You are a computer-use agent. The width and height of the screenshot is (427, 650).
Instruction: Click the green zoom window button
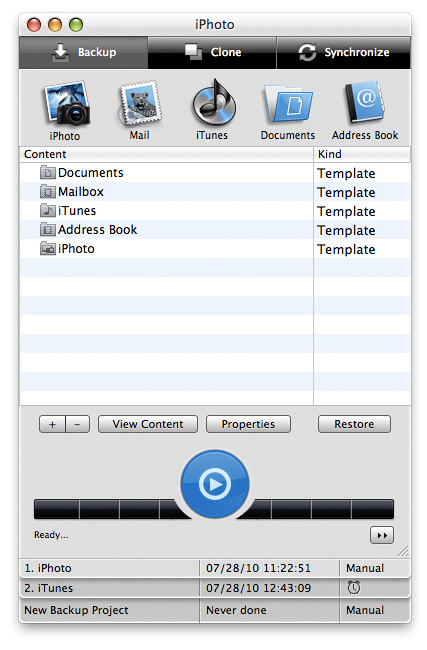tap(76, 25)
